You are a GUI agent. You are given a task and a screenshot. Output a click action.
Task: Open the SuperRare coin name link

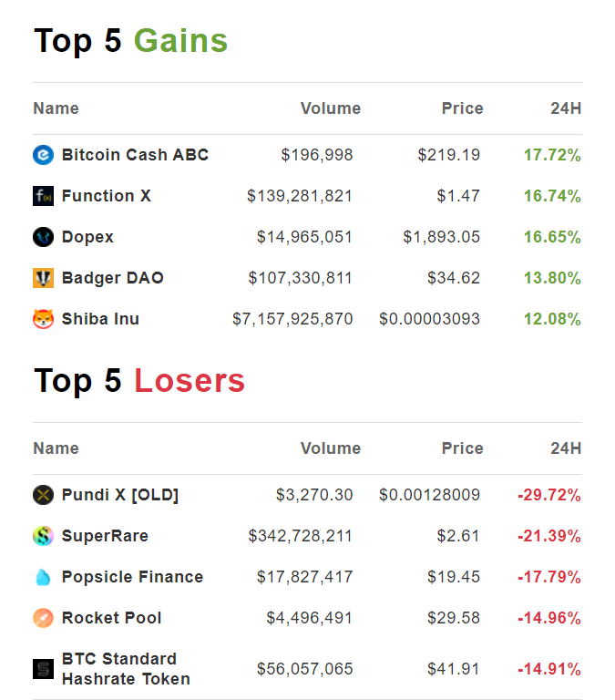click(x=105, y=536)
